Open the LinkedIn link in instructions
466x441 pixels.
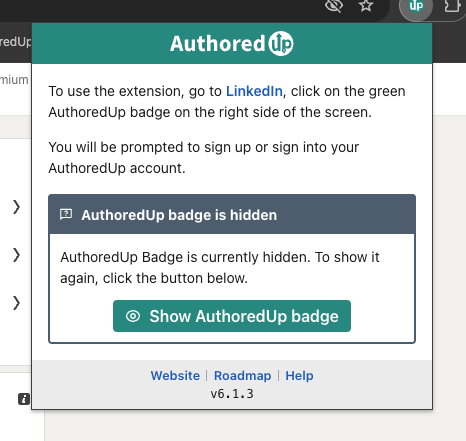click(254, 91)
